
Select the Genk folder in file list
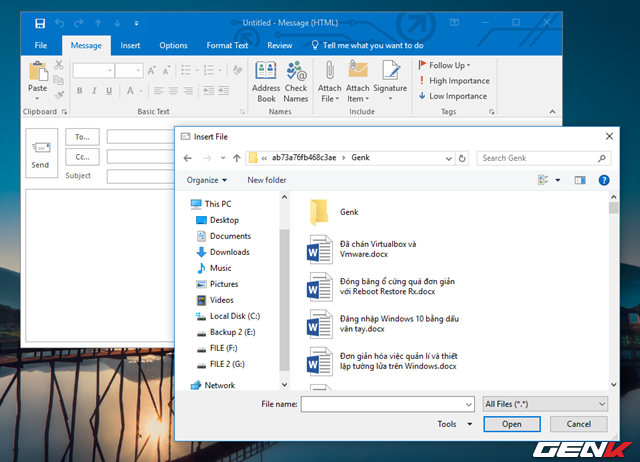[335, 212]
